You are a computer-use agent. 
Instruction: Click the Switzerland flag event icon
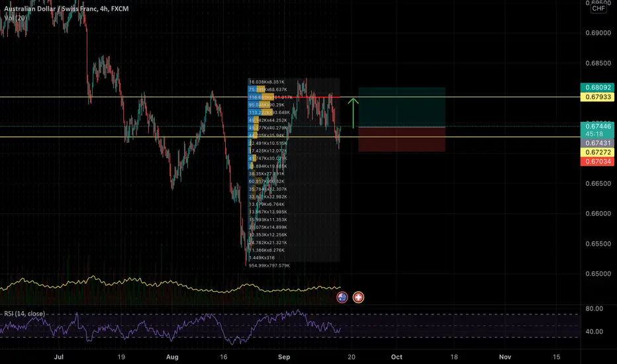point(358,297)
